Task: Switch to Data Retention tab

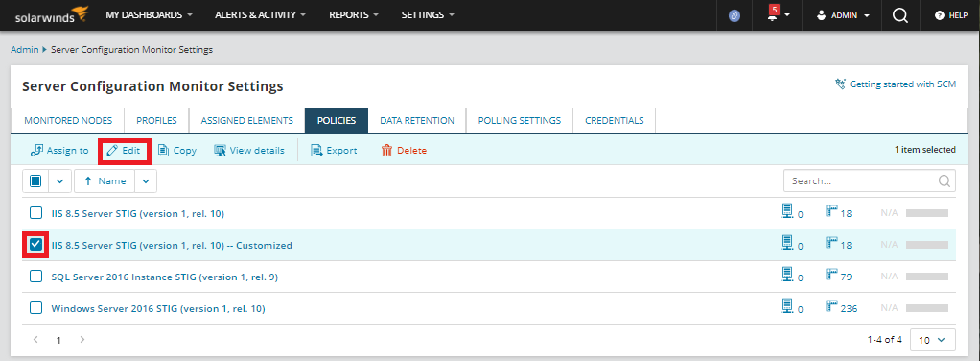Action: (417, 121)
